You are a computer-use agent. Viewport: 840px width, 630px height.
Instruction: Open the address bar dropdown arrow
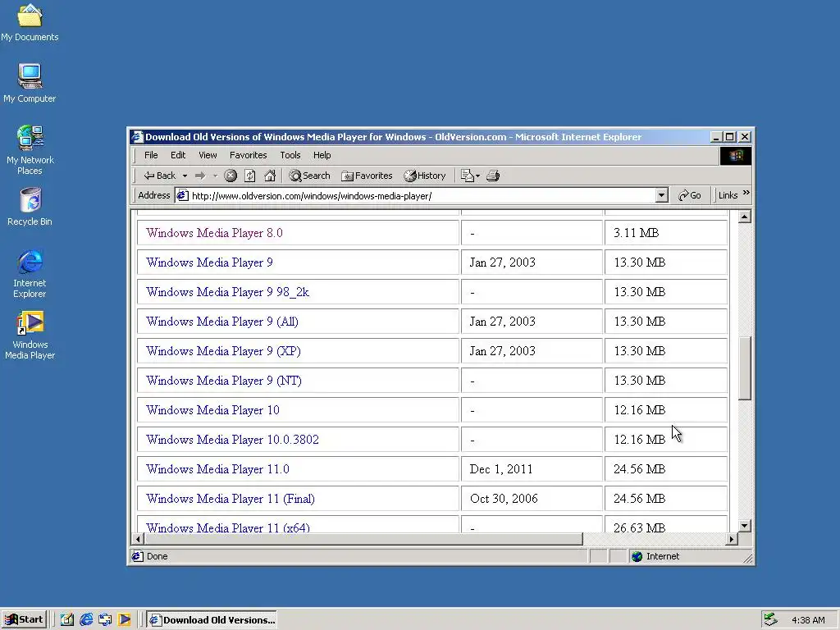pos(662,195)
